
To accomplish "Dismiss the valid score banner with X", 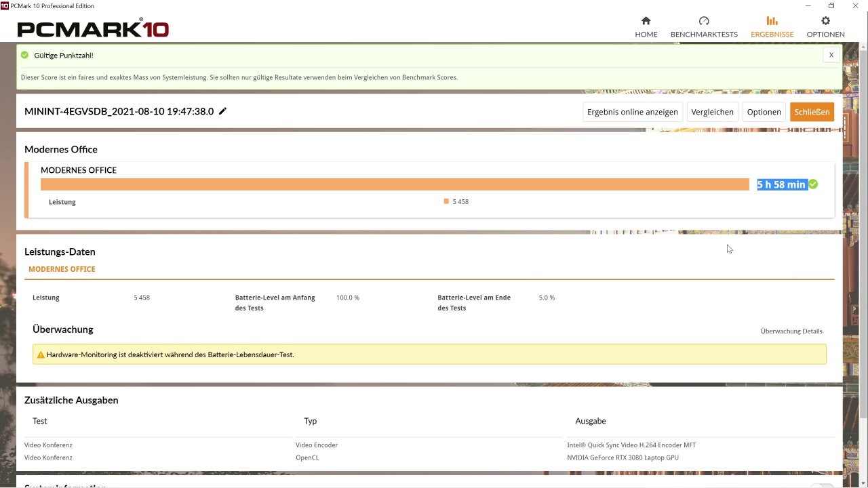I will tap(831, 55).
